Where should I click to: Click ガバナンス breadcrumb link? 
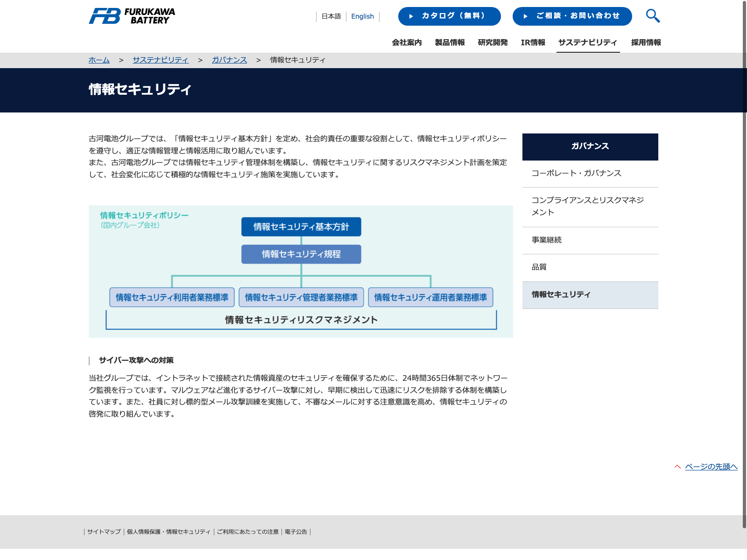click(229, 60)
